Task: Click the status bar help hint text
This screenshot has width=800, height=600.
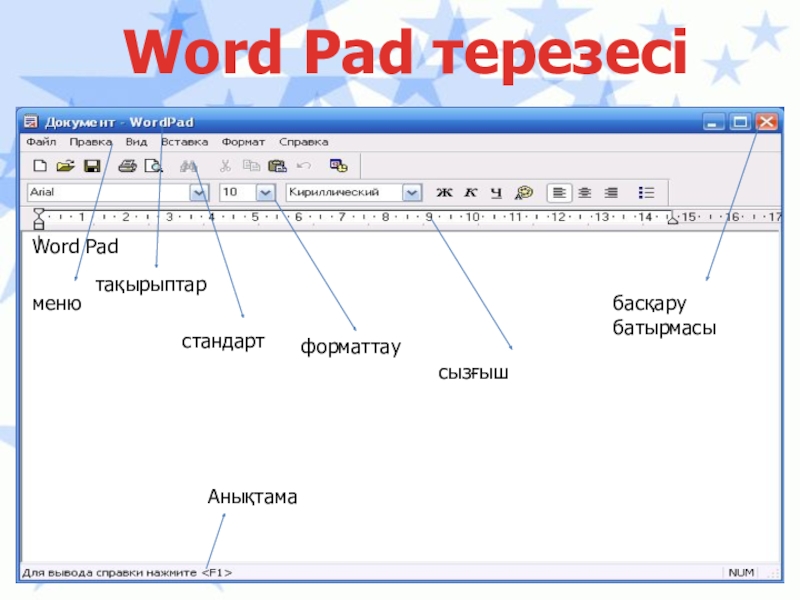Action: click(127, 572)
